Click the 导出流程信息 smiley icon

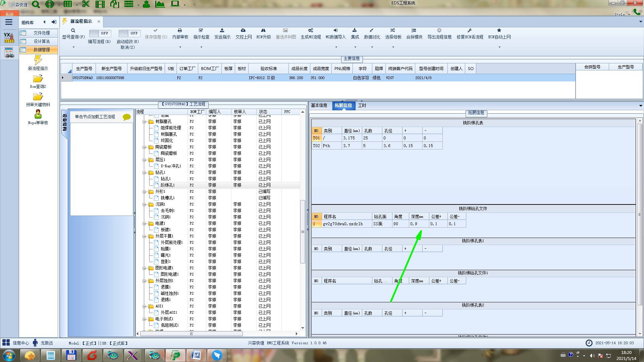pyautogui.click(x=439, y=31)
